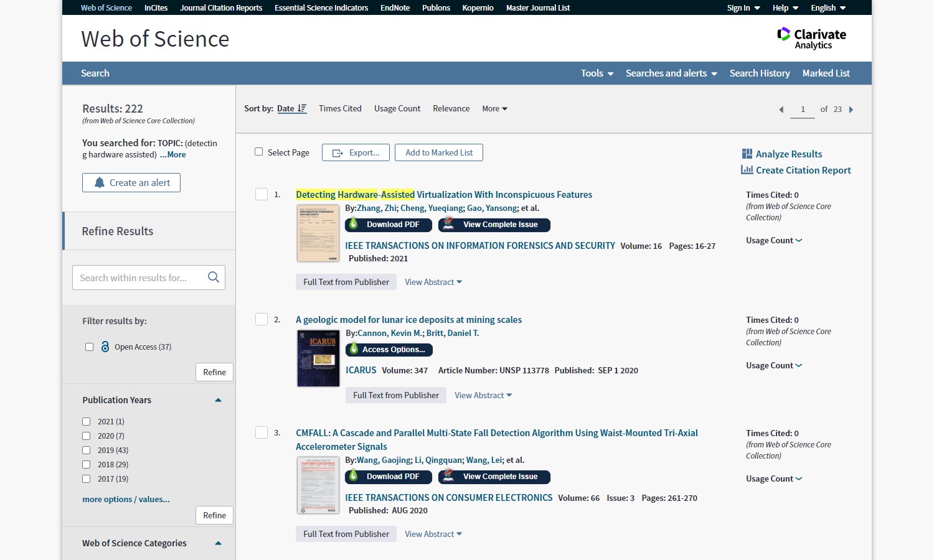Enable the Open Access (37) filter
Viewport: 934px width, 560px height.
89,347
